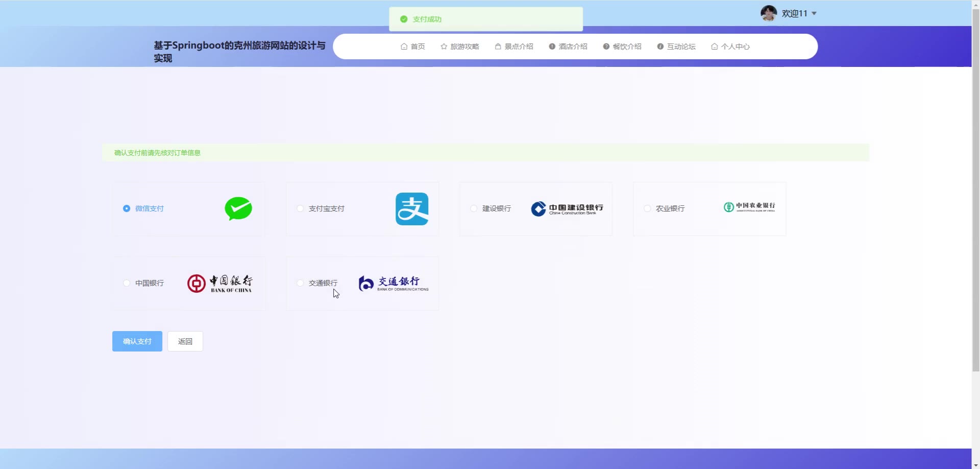Click the WeChat Pay green logo
Image resolution: width=980 pixels, height=469 pixels.
click(x=238, y=208)
